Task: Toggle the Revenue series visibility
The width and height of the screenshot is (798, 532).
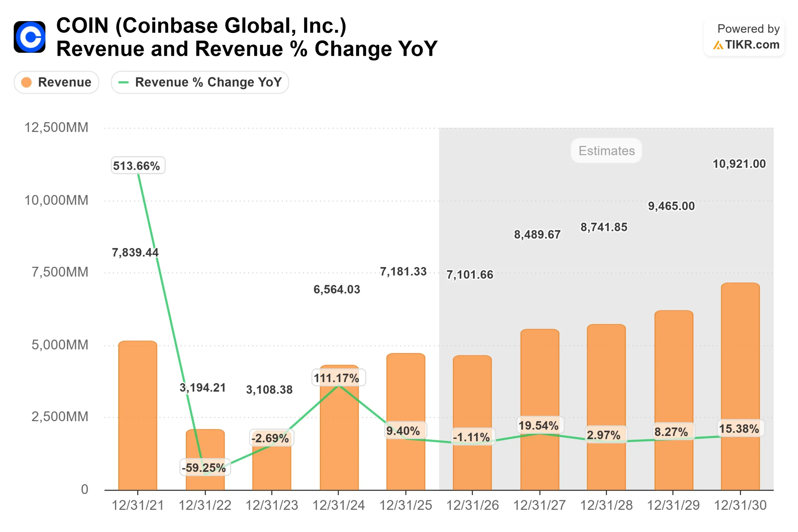Action: coord(56,82)
